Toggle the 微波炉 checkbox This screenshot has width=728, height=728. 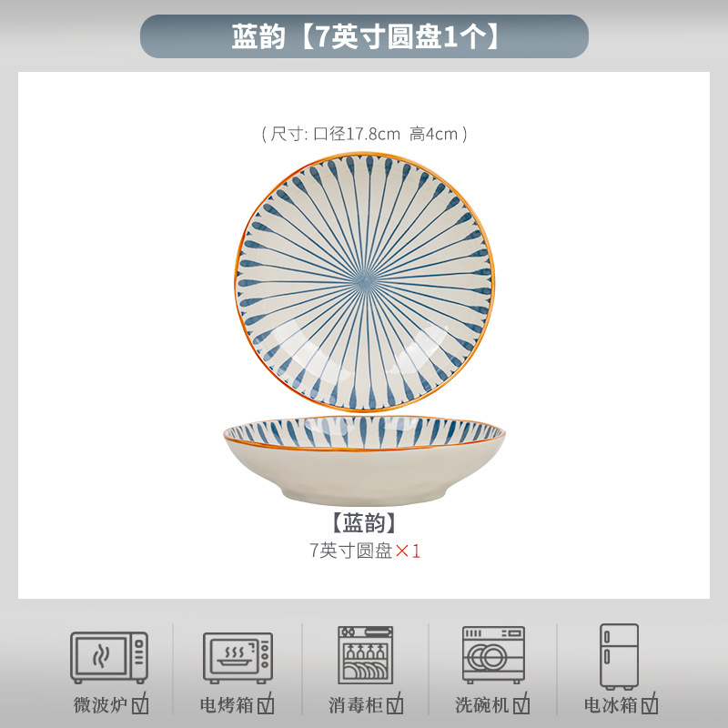[140, 703]
